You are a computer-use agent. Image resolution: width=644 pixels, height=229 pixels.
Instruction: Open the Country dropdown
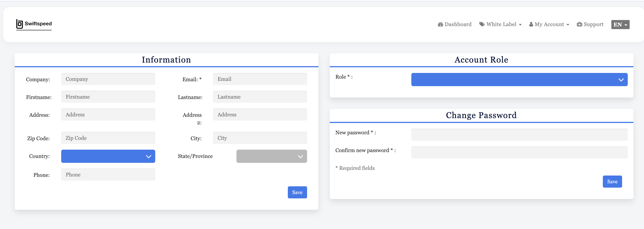pyautogui.click(x=108, y=156)
